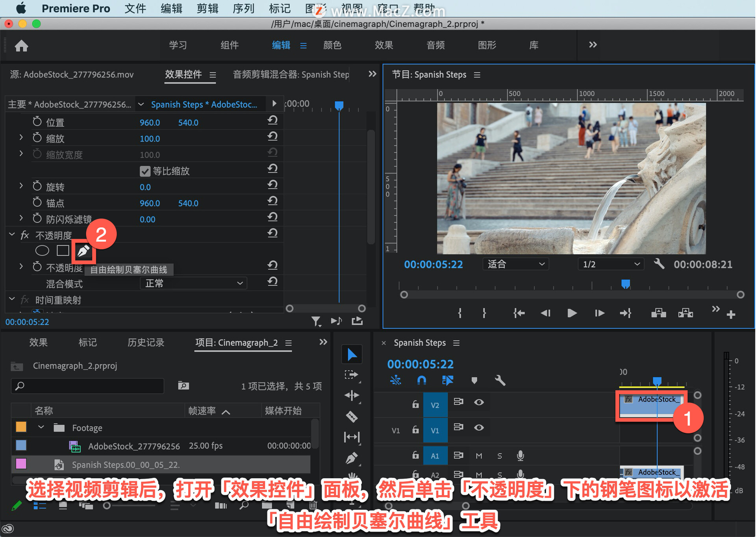Viewport: 756px width, 537px height.
Task: Solo the A1 audio track
Action: (500, 456)
